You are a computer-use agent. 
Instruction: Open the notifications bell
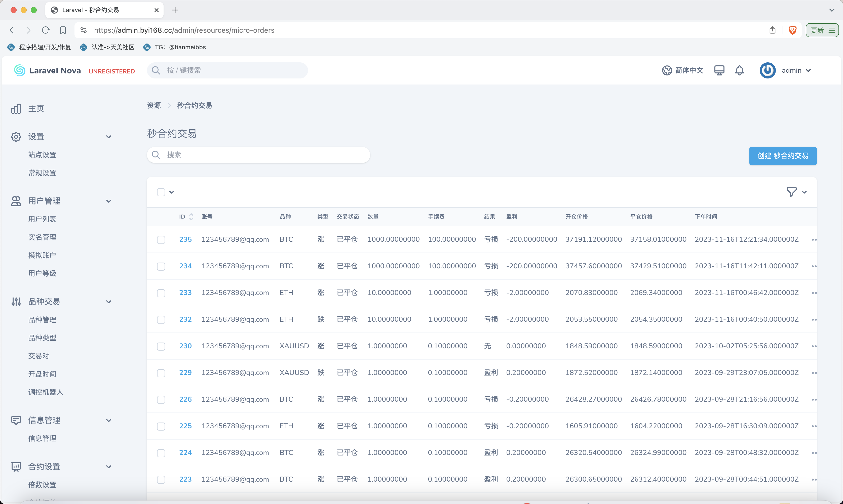coord(739,70)
